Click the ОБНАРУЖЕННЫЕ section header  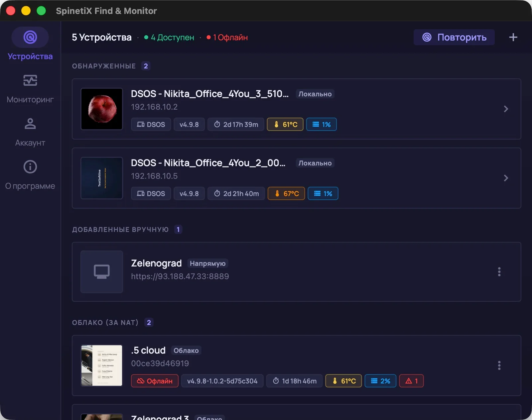point(104,66)
